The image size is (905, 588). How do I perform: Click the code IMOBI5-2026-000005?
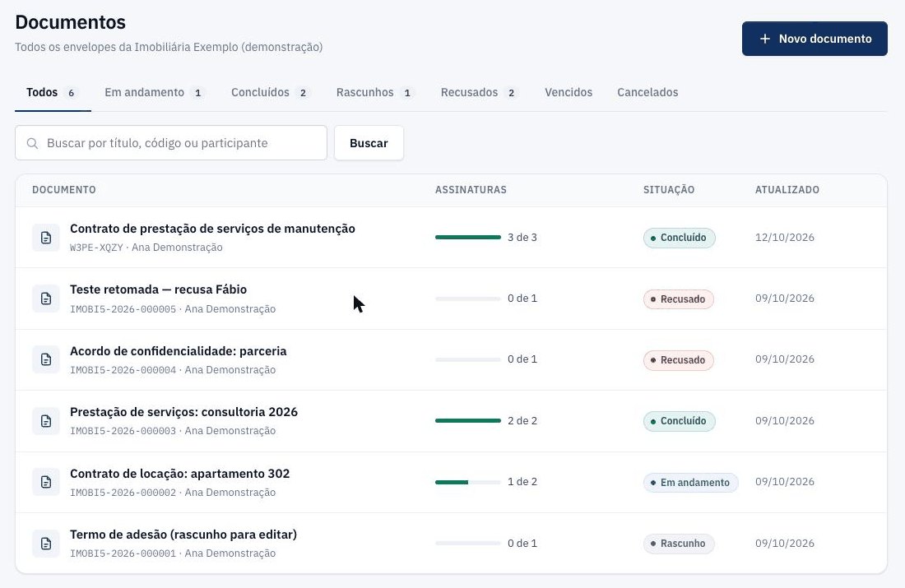click(123, 309)
